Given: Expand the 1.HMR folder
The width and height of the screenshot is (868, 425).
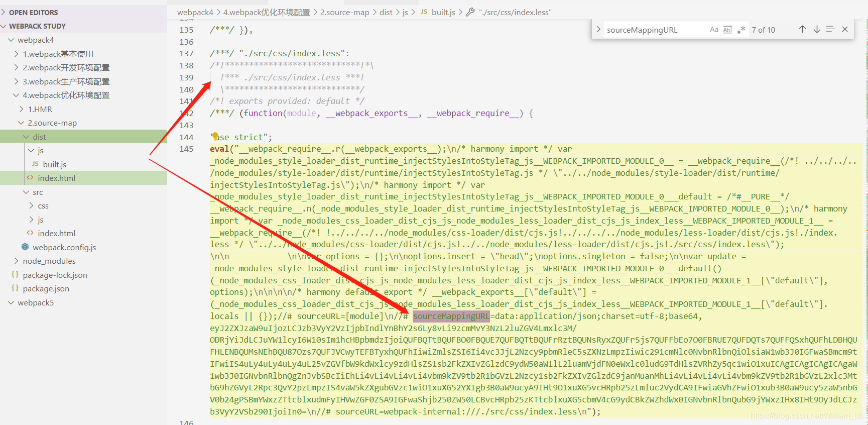Looking at the screenshot, I should [x=21, y=109].
